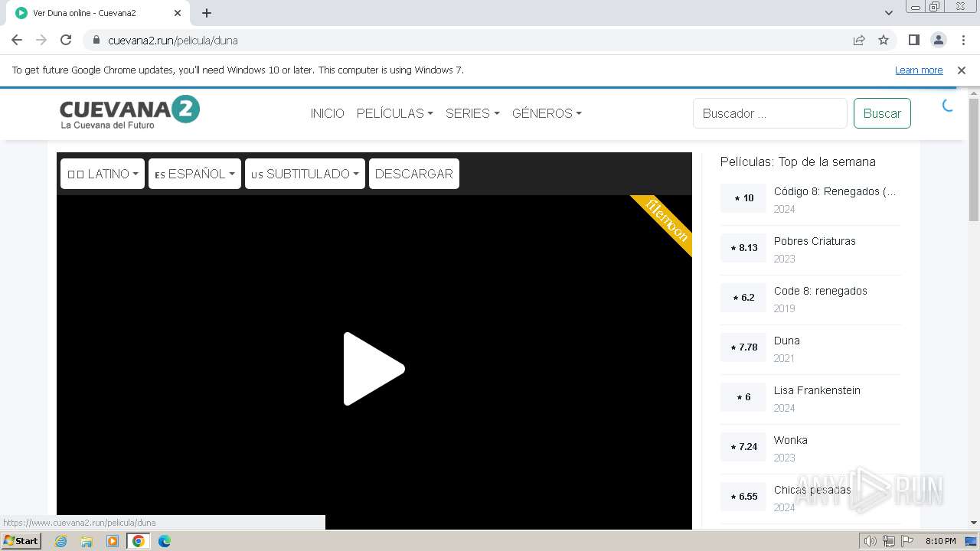
Task: Click the 8.13 rating badge
Action: tap(743, 248)
